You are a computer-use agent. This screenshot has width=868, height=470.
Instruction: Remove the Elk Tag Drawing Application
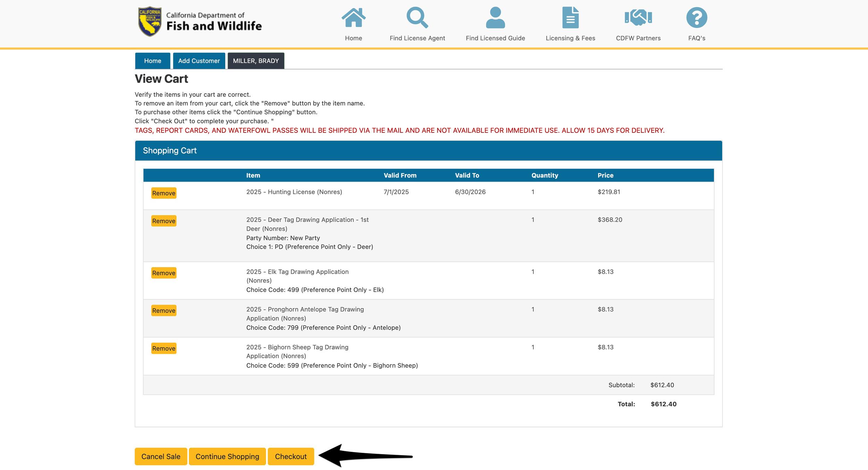pos(163,273)
